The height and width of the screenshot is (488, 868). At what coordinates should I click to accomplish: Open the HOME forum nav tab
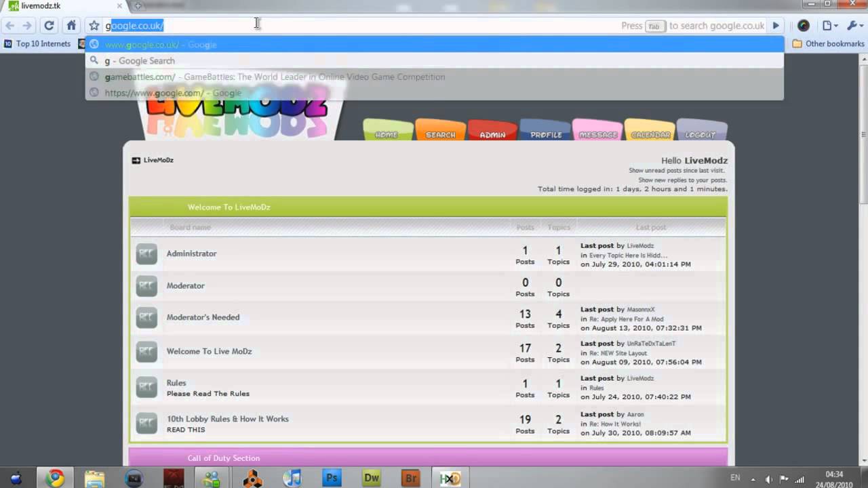[387, 130]
